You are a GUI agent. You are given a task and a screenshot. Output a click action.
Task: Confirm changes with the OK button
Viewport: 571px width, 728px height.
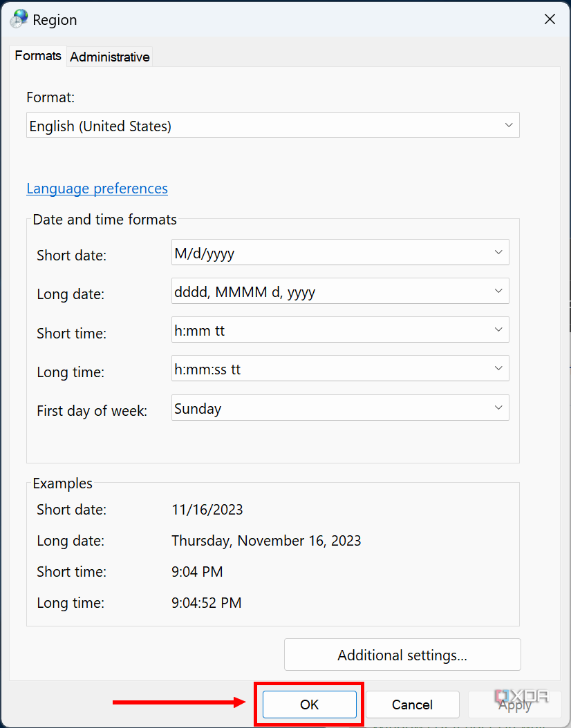click(309, 705)
